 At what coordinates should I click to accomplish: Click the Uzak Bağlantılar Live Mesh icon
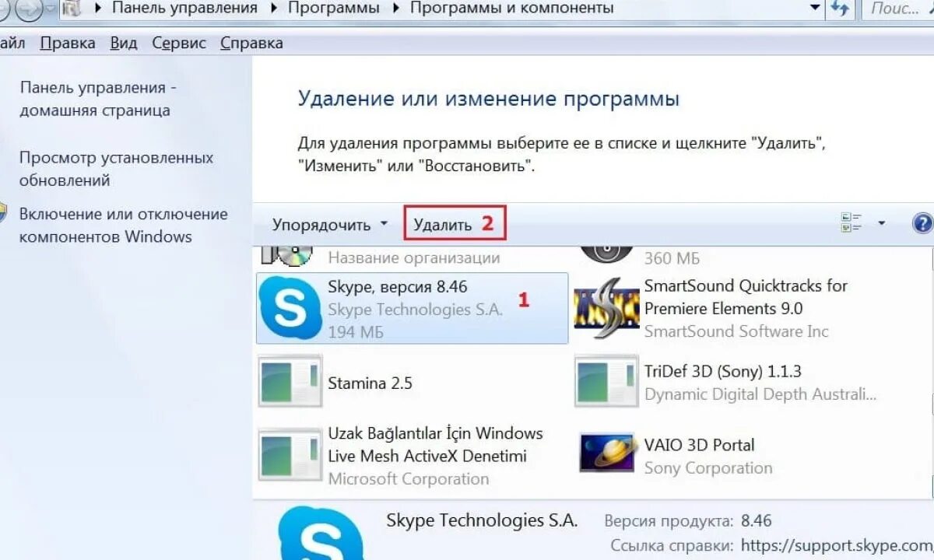(x=290, y=453)
